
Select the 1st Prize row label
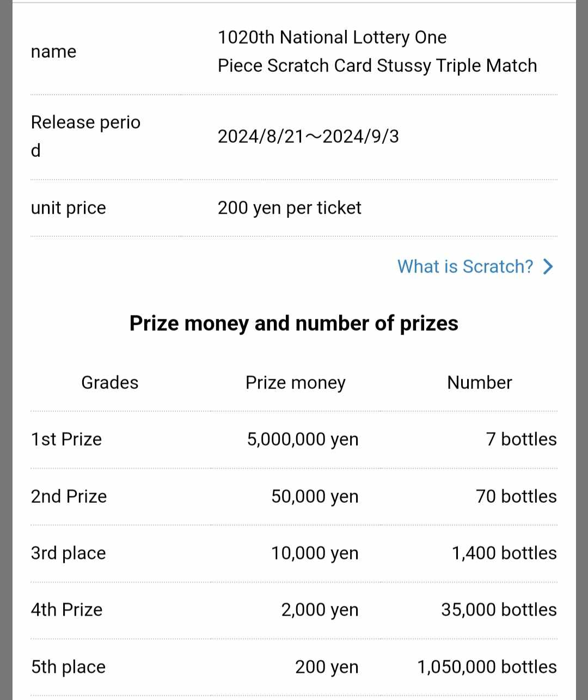coord(66,439)
